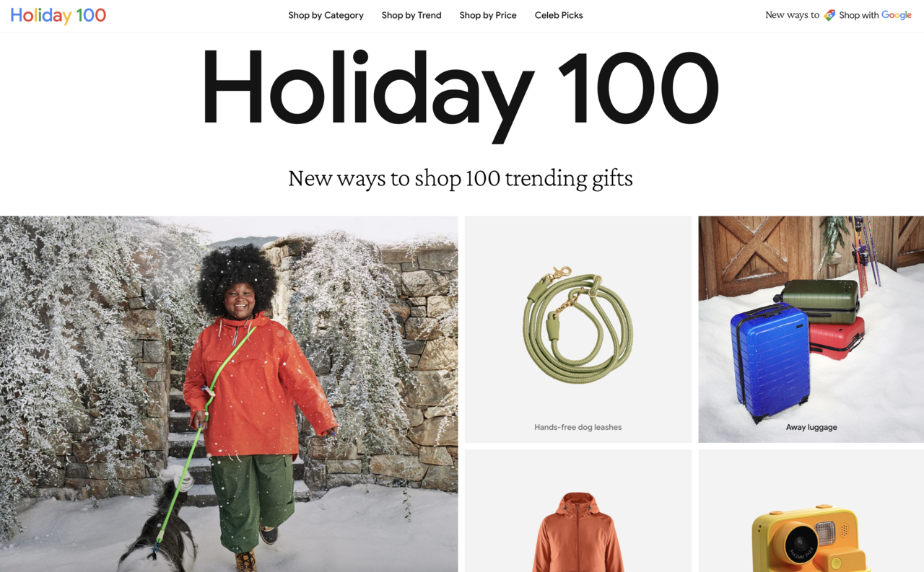
Task: Select the blue suitcase in the luggage photo
Action: [x=770, y=361]
